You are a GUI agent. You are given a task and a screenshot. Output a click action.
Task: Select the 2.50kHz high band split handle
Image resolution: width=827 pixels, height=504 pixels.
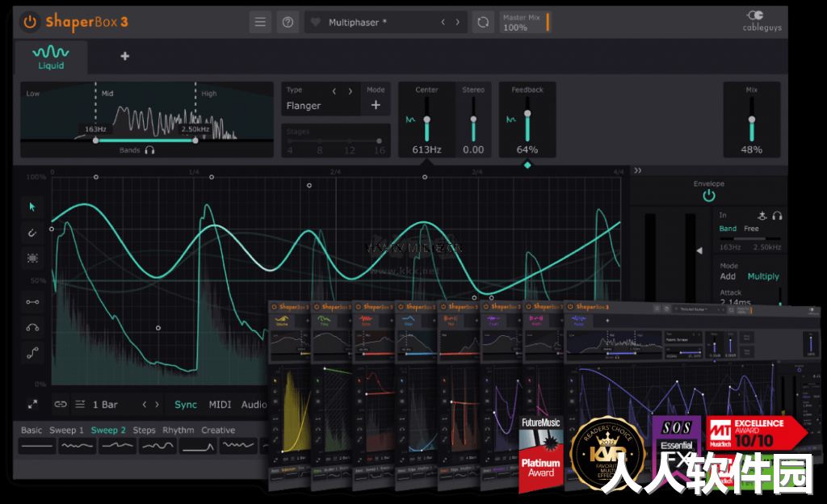pyautogui.click(x=195, y=141)
